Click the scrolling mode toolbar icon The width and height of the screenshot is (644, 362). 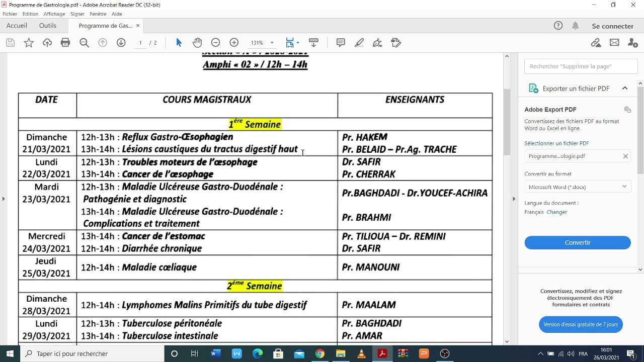coord(313,43)
